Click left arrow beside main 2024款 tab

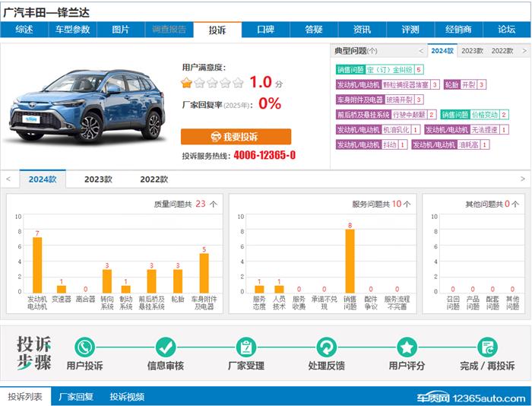8,179
